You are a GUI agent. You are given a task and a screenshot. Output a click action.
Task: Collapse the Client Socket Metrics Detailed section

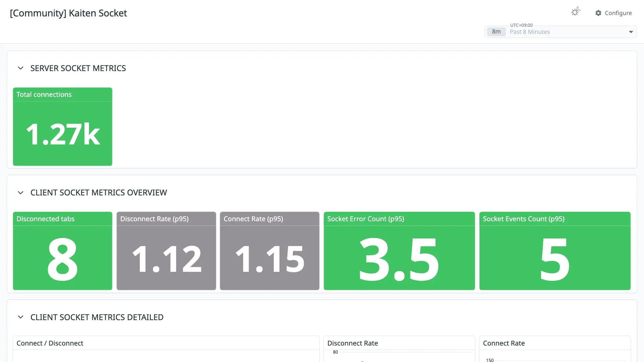click(20, 317)
